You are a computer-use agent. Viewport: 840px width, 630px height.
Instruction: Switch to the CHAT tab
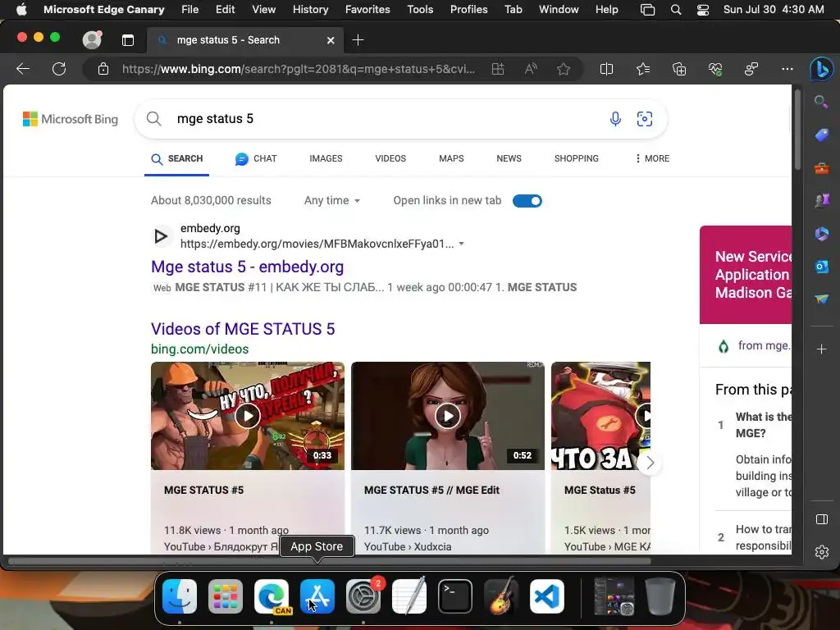click(x=256, y=158)
